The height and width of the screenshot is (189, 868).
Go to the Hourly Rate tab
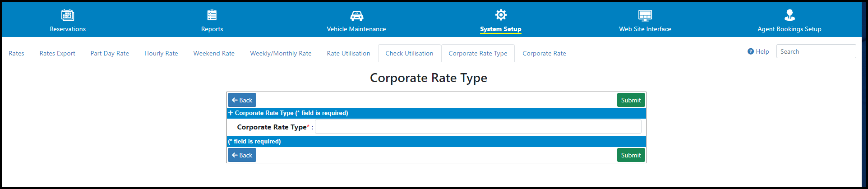coord(161,53)
